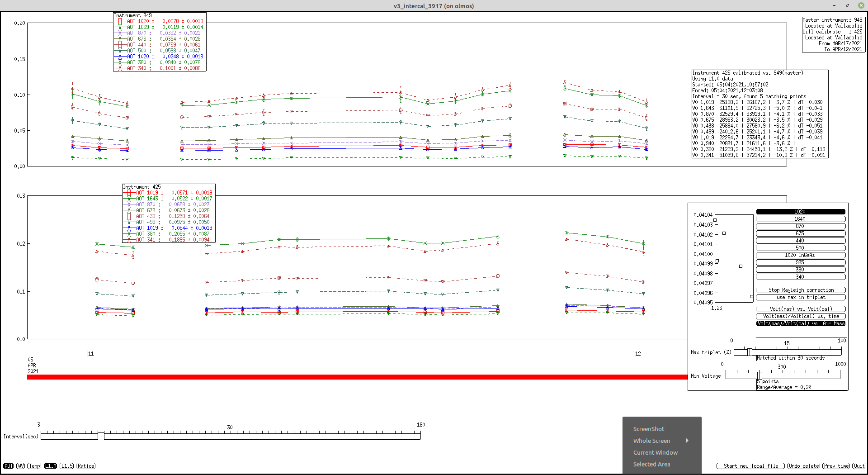Click the ScreenShot menu header
This screenshot has height=475, width=868.
[x=649, y=429]
